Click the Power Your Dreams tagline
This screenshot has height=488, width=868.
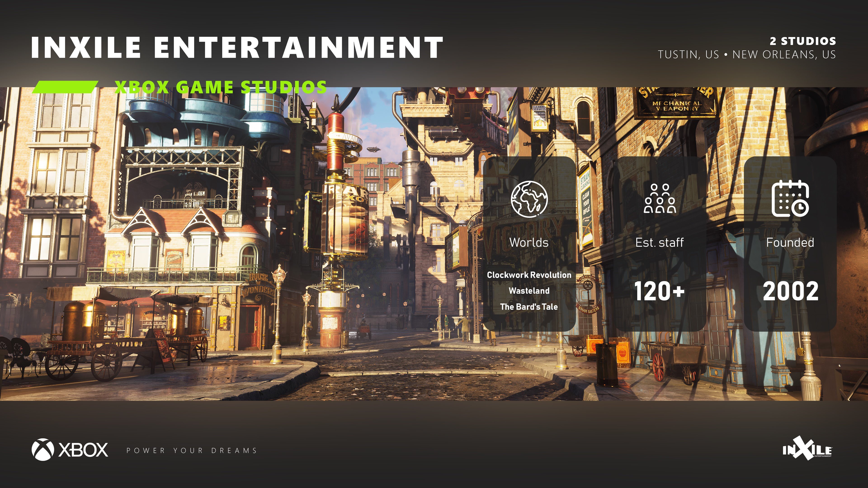point(192,450)
